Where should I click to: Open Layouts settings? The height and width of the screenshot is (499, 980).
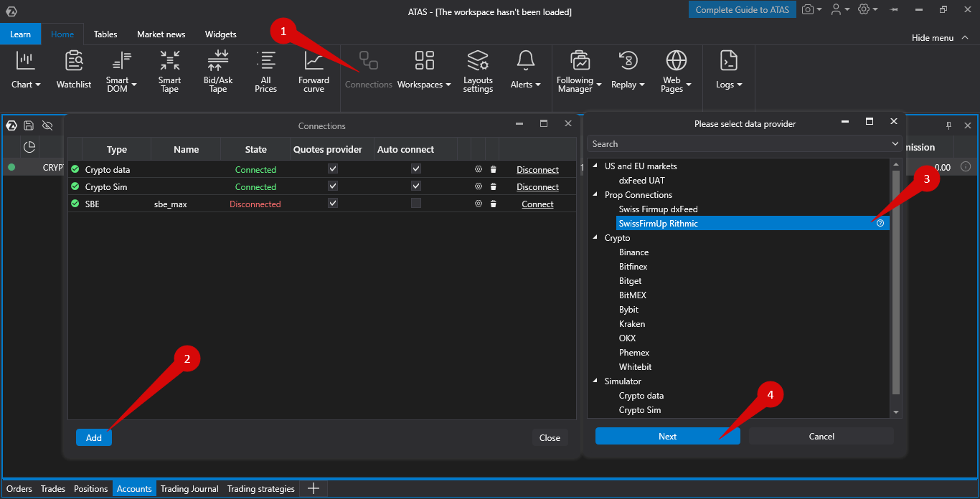tap(478, 72)
